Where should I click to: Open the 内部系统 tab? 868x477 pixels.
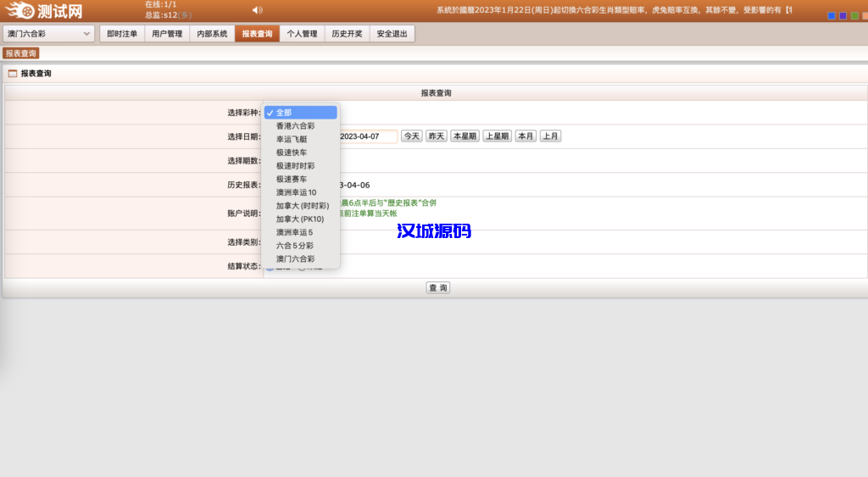pos(212,34)
